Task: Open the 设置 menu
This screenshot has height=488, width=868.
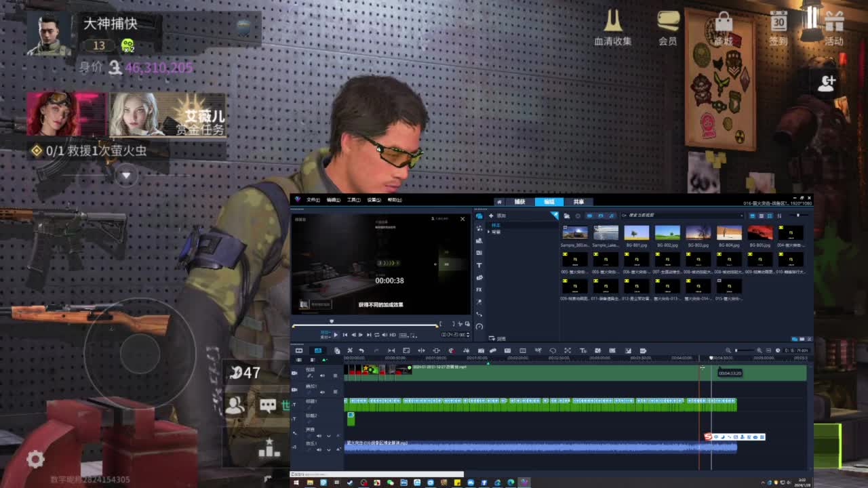Action: tap(374, 200)
